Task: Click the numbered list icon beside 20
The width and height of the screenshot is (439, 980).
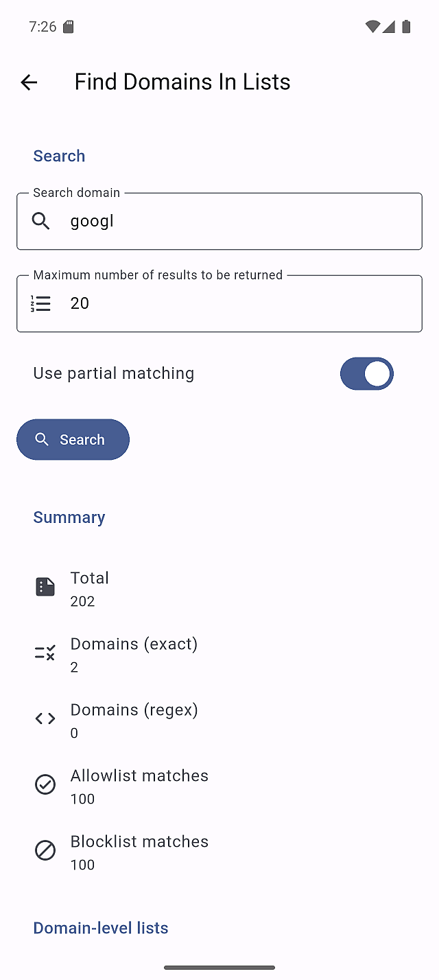Action: [41, 303]
